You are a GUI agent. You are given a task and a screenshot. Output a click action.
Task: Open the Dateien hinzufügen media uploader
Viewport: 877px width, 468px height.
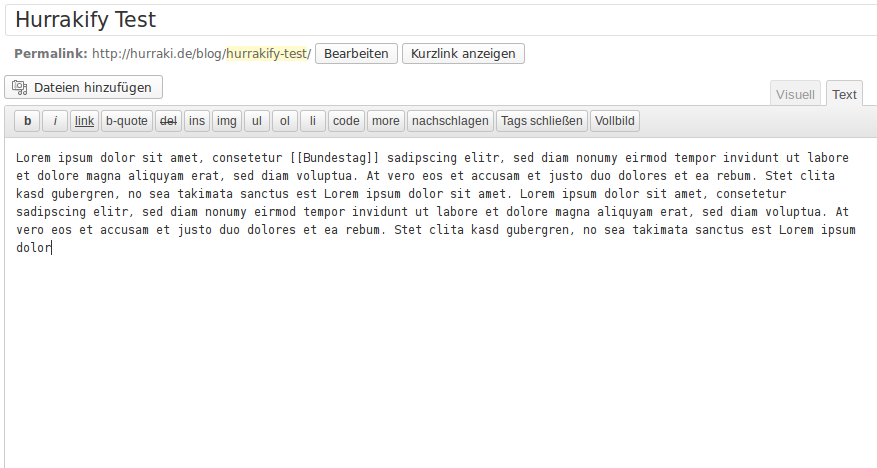coord(83,87)
